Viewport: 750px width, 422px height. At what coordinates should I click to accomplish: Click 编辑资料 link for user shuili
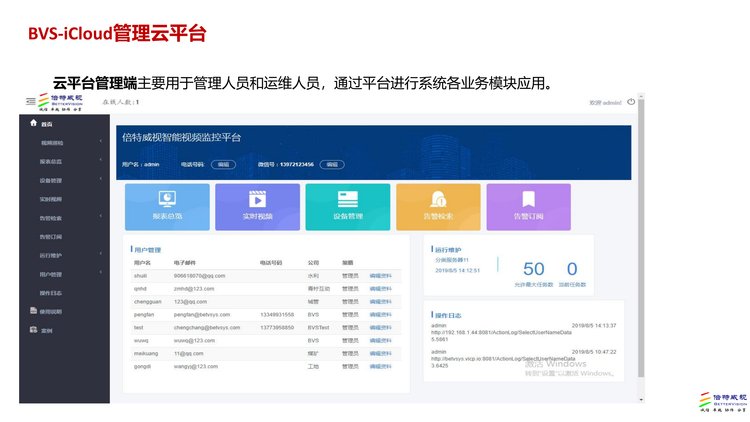(380, 275)
